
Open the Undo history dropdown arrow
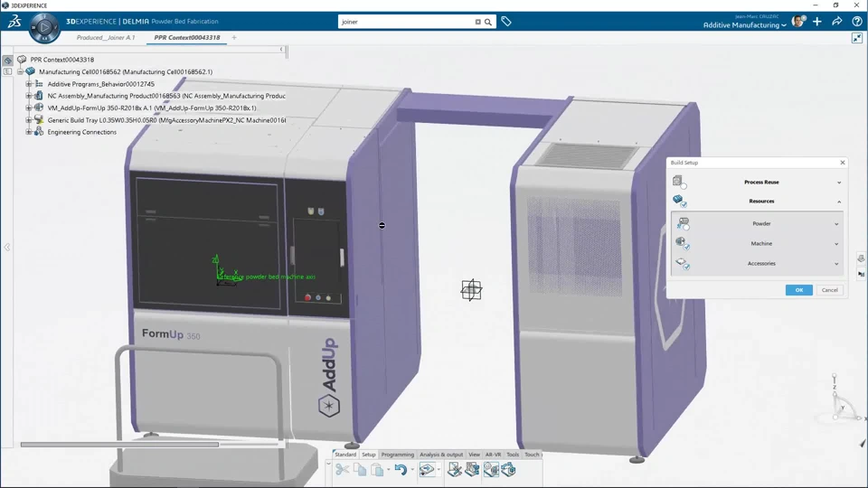[412, 470]
